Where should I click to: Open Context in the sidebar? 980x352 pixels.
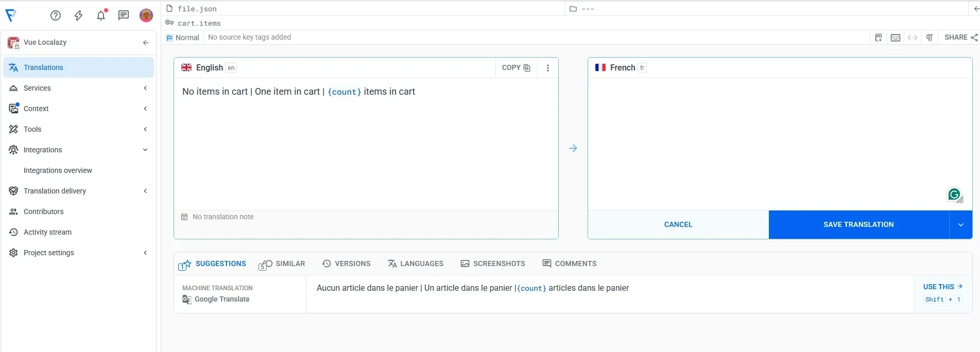[x=36, y=109]
